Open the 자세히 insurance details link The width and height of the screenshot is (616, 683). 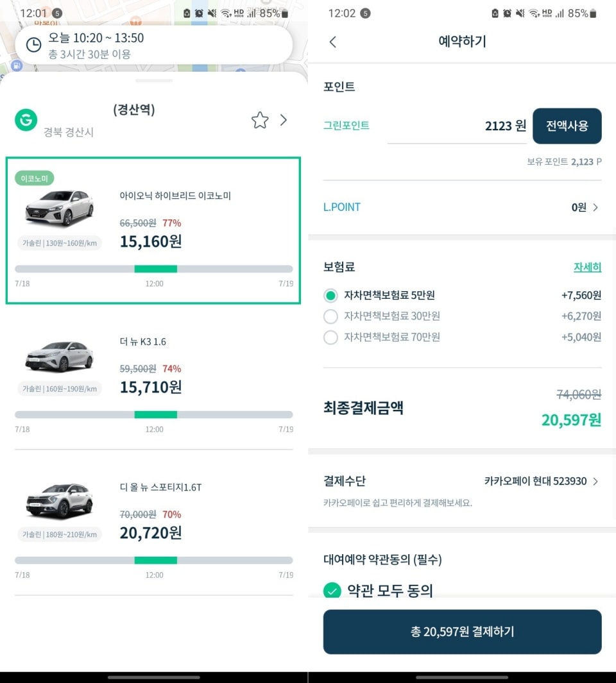coord(586,267)
